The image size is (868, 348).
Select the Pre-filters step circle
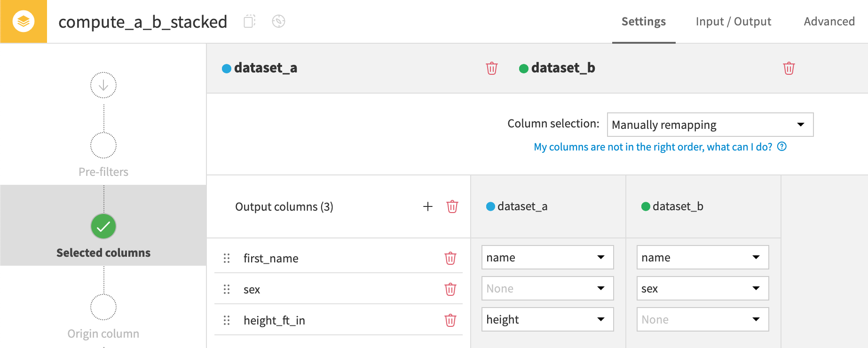click(103, 145)
